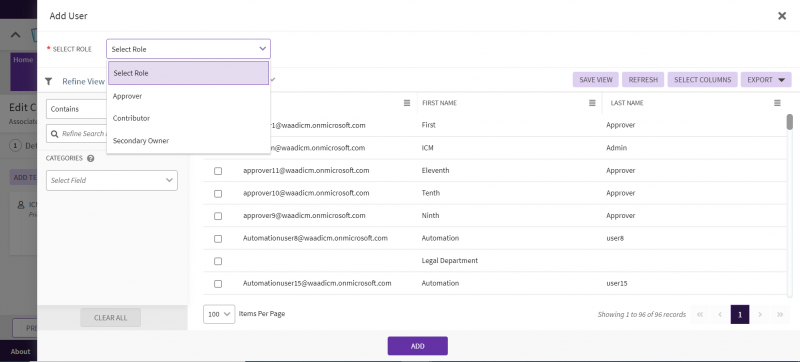800x362 pixels.
Task: Click Automationuser15@waadicm.onmicrosoft.com email cell
Action: tap(317, 283)
